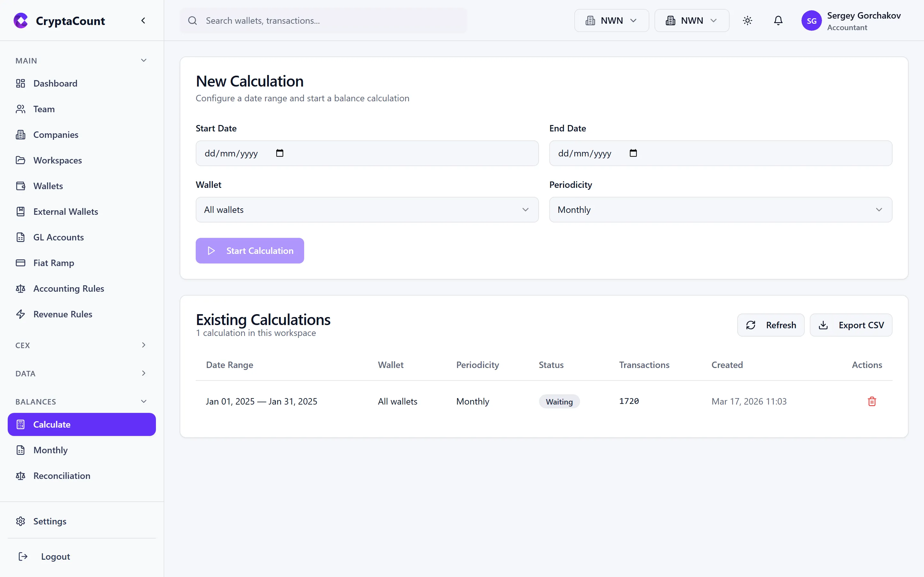Image resolution: width=924 pixels, height=577 pixels.
Task: Open the Start Date calendar picker
Action: coord(280,153)
